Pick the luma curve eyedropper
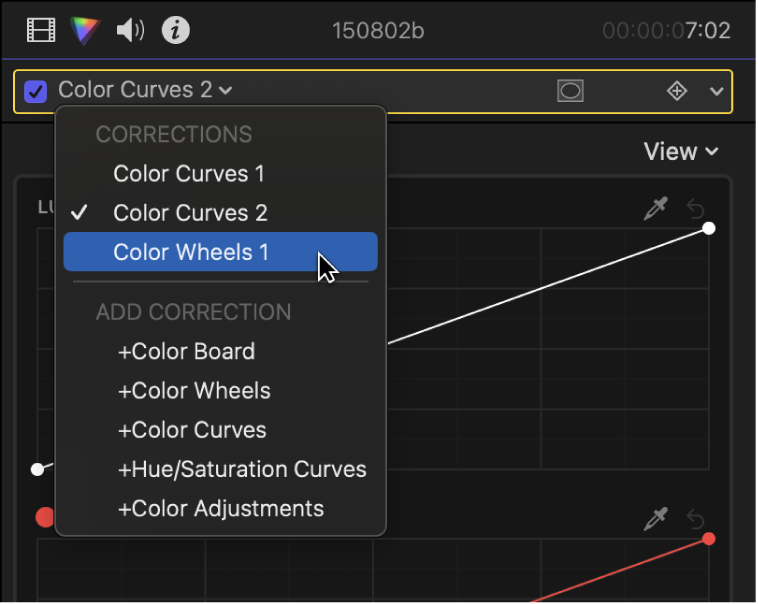The height and width of the screenshot is (604, 758). coord(656,209)
